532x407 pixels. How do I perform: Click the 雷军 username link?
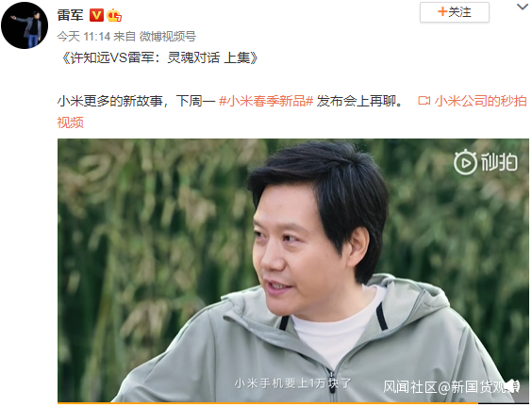pos(70,15)
